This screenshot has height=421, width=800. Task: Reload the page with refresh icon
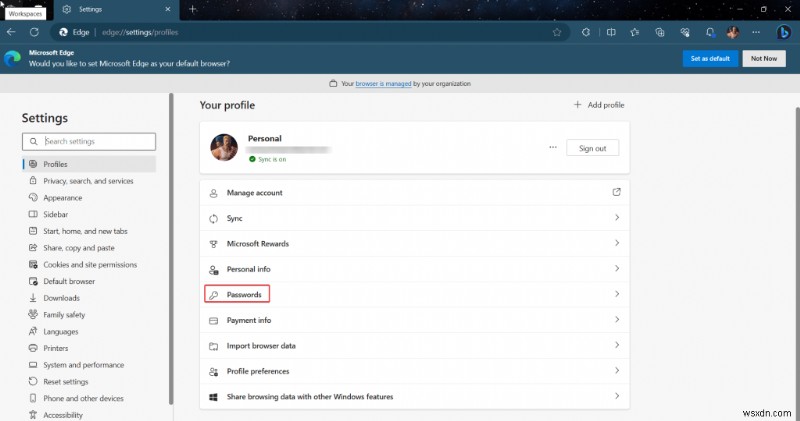coord(34,32)
